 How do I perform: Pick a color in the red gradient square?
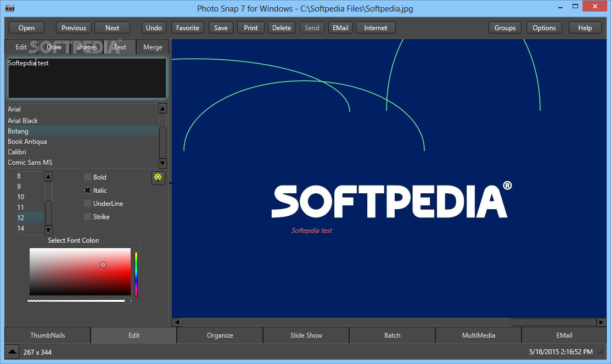pos(80,272)
